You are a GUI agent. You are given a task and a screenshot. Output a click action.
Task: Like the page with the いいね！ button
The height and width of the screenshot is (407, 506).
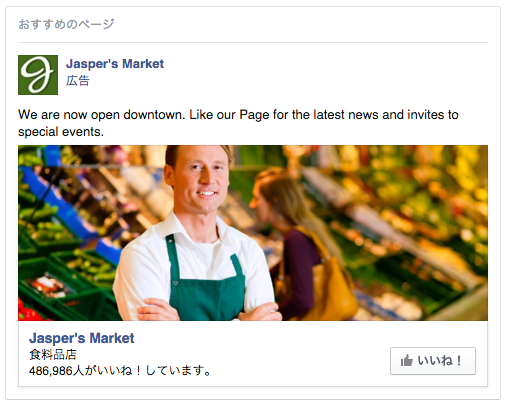(433, 361)
